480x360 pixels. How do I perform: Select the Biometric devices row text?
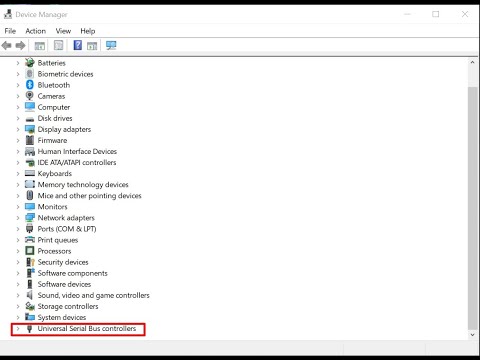point(66,74)
